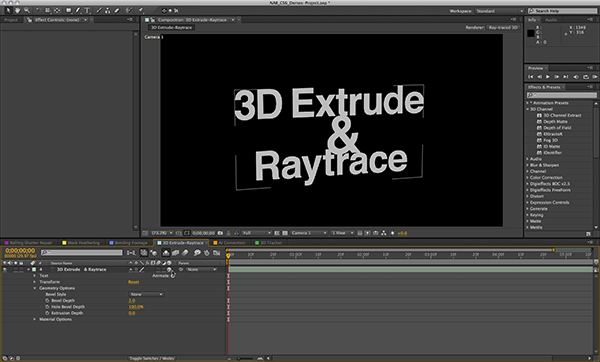Toggle stopwatch for Bevel Depth
This screenshot has width=600, height=362.
click(x=47, y=300)
